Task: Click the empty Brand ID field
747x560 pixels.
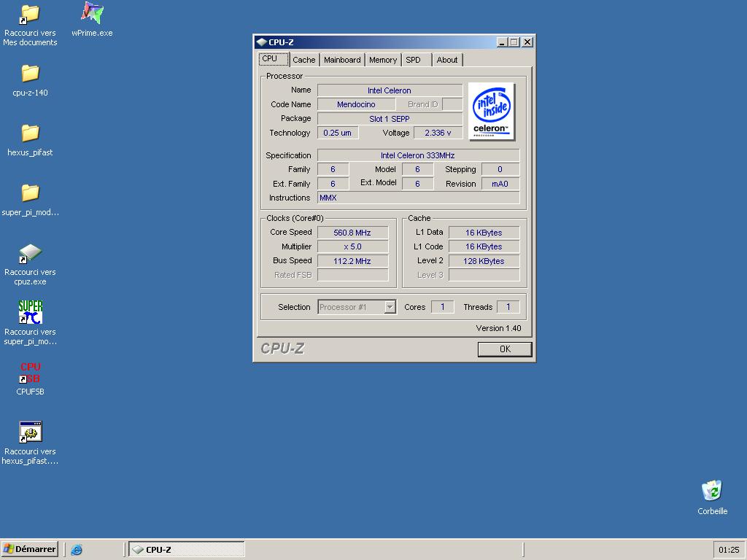Action: (452, 104)
